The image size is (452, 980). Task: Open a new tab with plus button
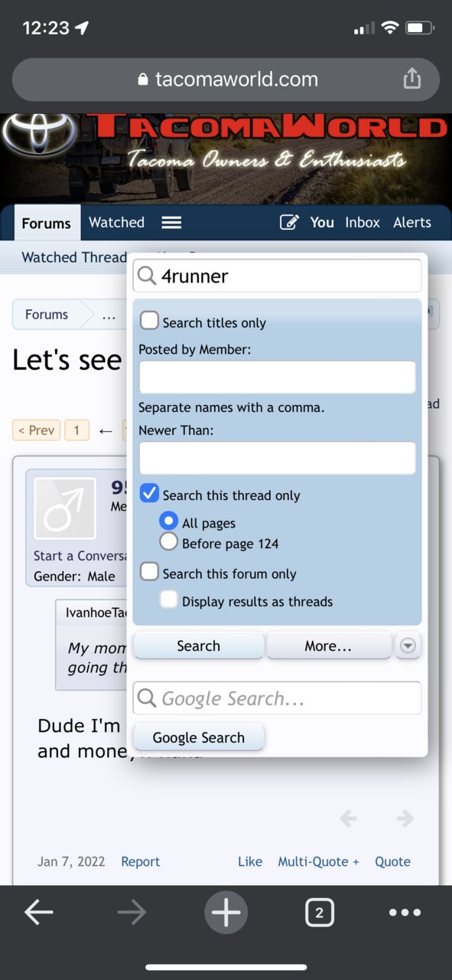[226, 912]
